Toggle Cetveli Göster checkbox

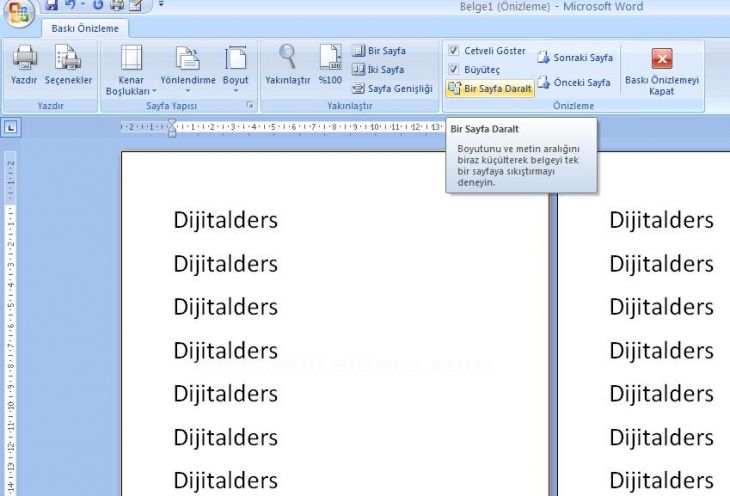[x=453, y=50]
